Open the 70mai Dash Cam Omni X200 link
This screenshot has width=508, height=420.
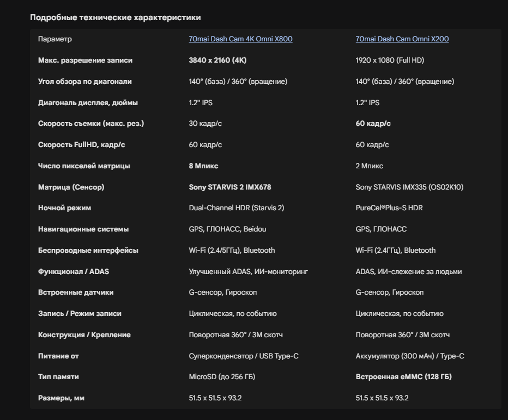pos(402,39)
